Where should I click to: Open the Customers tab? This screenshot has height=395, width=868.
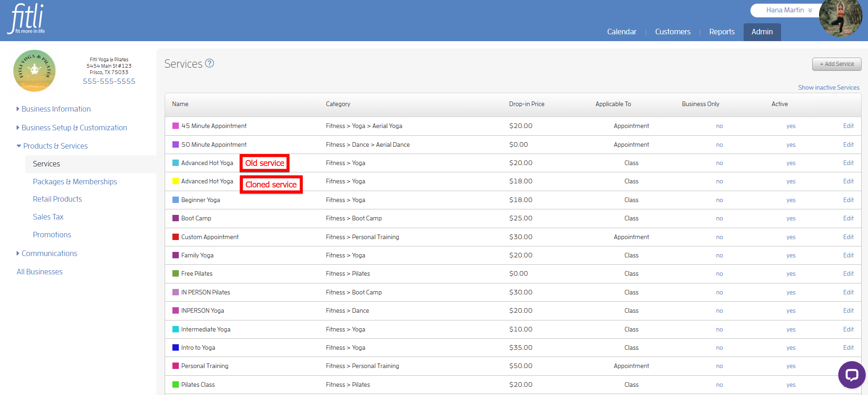(x=673, y=32)
